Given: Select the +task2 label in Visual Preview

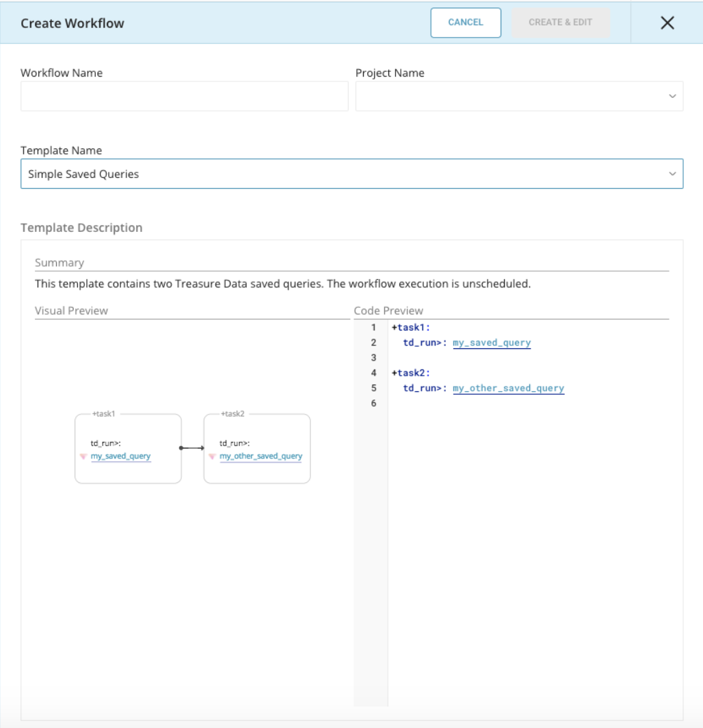Looking at the screenshot, I should (x=233, y=414).
